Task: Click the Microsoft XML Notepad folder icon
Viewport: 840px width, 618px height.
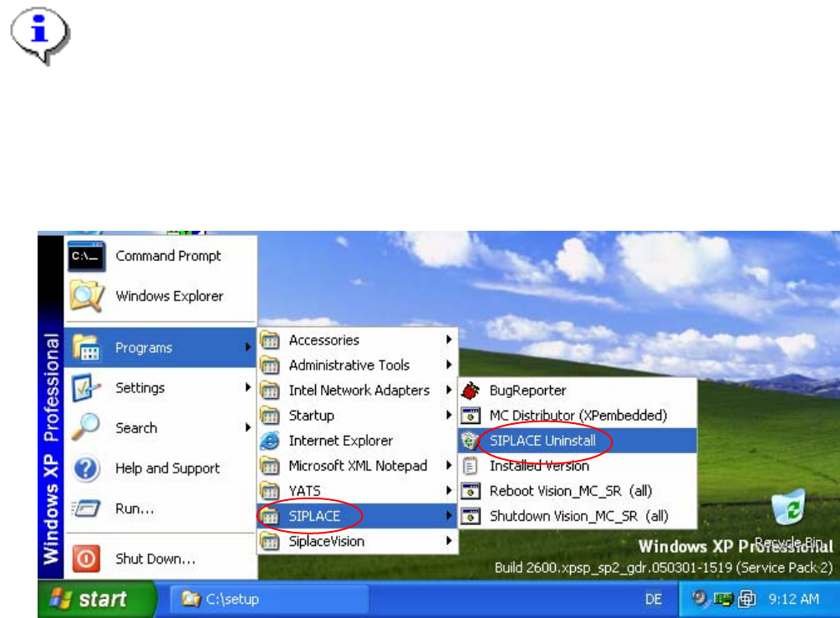Action: [270, 466]
